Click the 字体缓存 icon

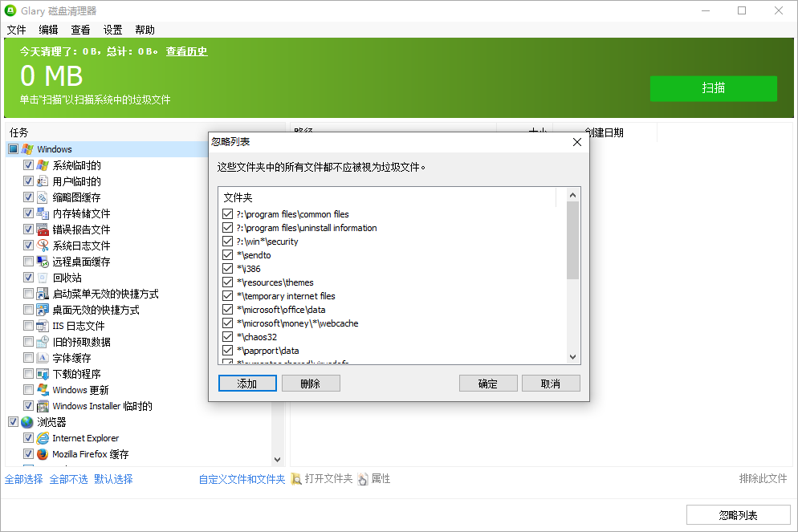coord(43,357)
